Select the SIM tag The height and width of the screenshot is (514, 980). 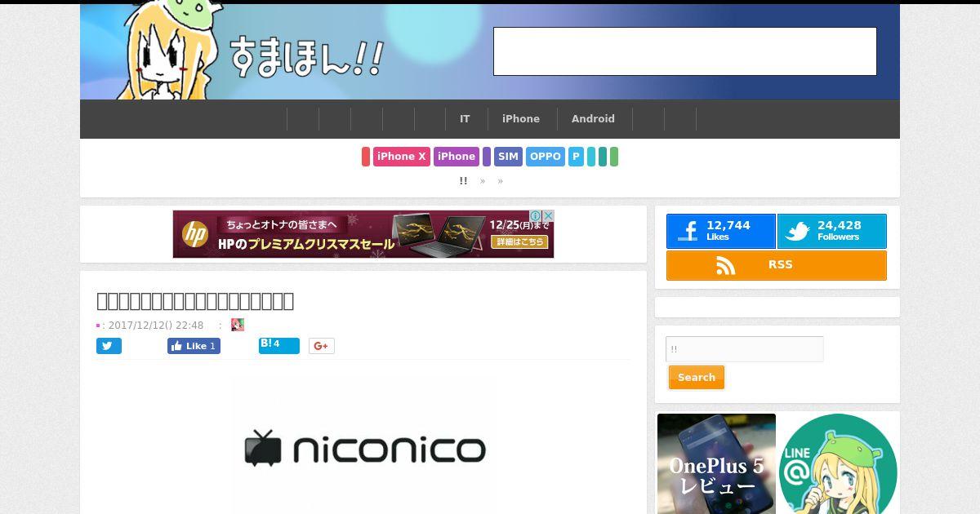pyautogui.click(x=508, y=157)
